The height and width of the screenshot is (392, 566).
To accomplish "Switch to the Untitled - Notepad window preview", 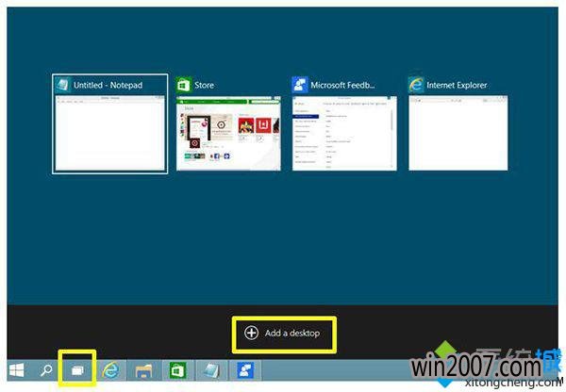I will (110, 133).
